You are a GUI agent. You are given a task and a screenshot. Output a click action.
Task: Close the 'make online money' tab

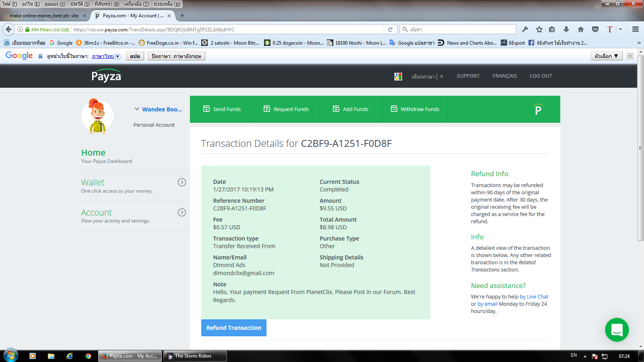click(85, 16)
